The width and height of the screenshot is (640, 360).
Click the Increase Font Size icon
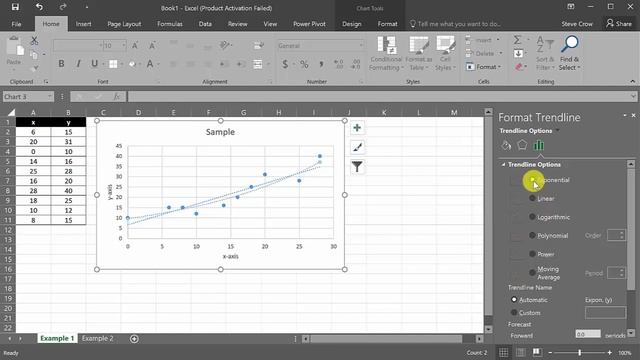click(135, 46)
